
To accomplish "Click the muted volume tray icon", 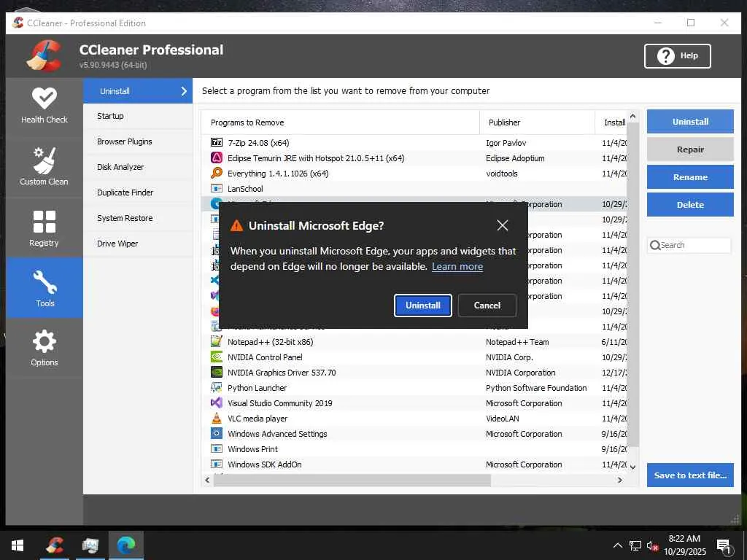I will tap(652, 545).
